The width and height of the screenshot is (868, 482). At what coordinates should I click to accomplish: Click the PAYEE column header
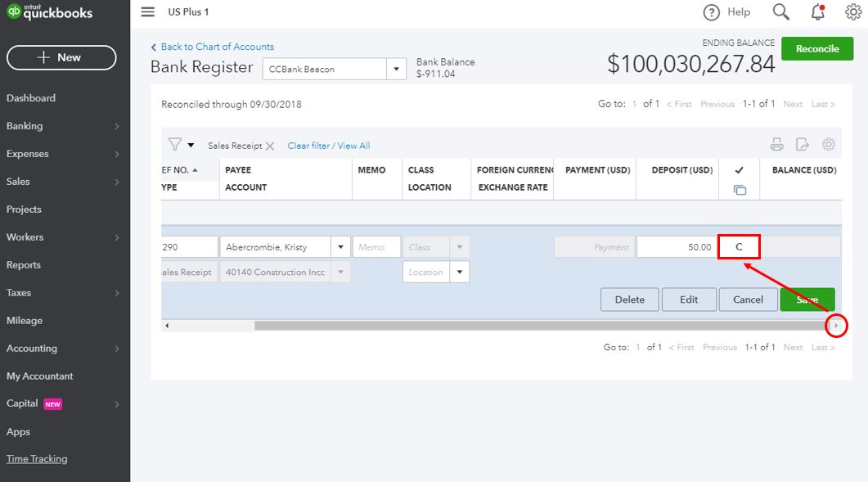(x=238, y=170)
